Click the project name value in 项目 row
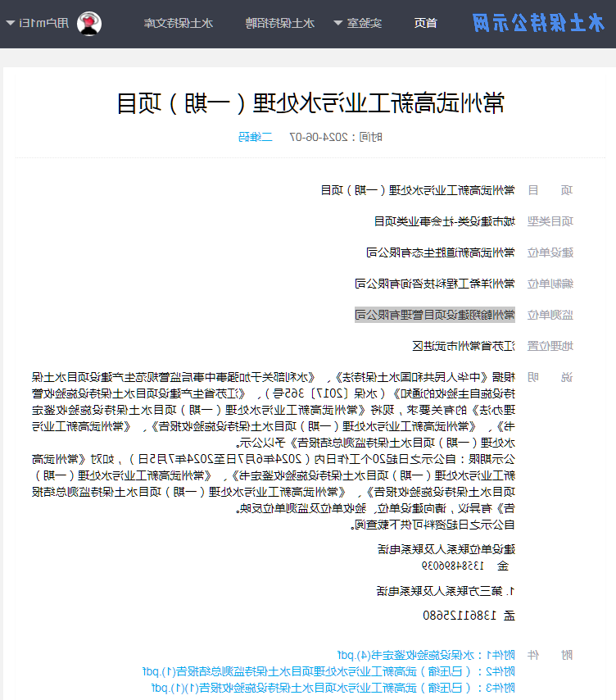The image size is (616, 700). (x=418, y=191)
